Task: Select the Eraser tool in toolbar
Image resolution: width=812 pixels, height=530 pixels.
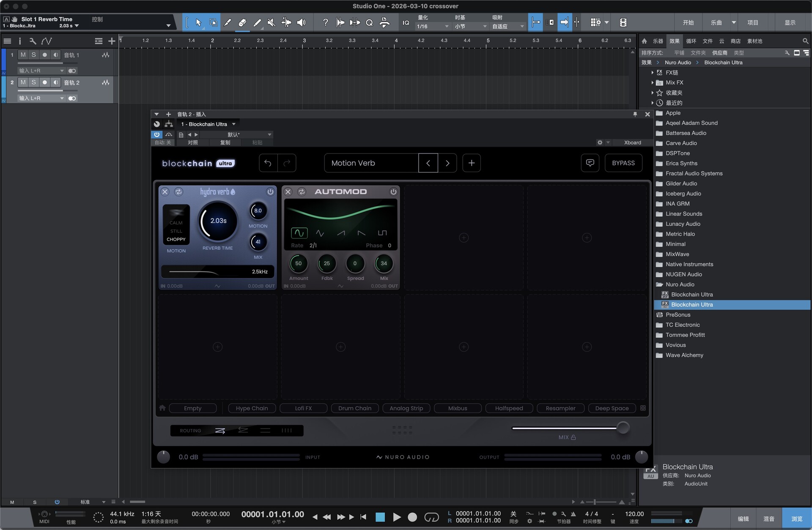Action: 242,22
